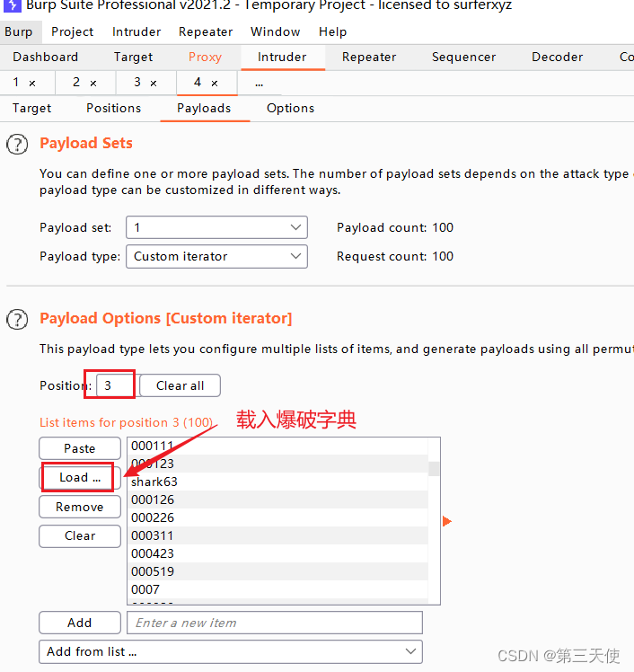Select list item 000126

277,500
